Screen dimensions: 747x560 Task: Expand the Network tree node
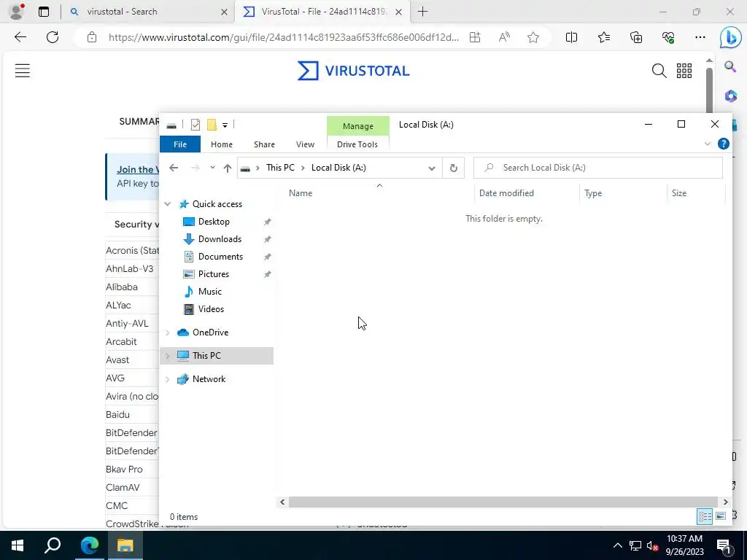point(167,379)
